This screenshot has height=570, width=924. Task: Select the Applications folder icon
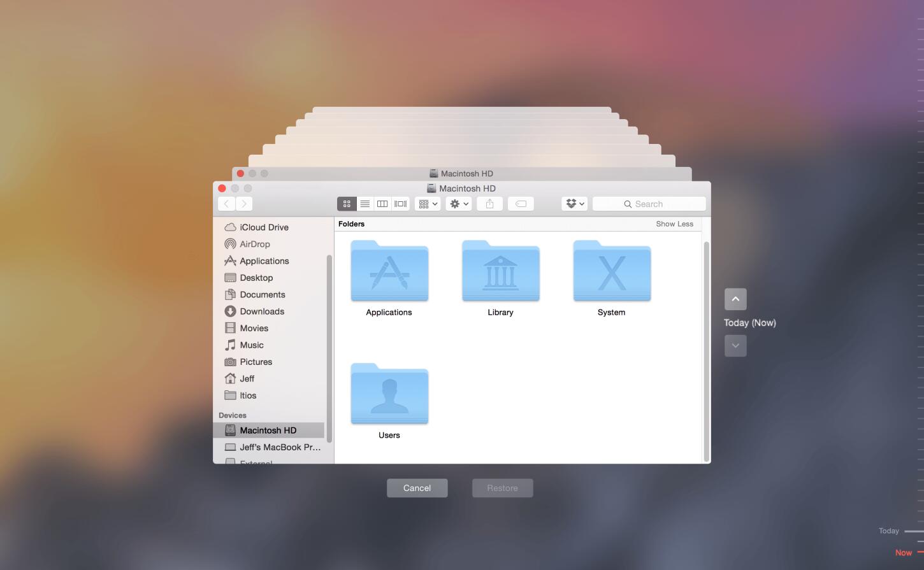pyautogui.click(x=389, y=271)
